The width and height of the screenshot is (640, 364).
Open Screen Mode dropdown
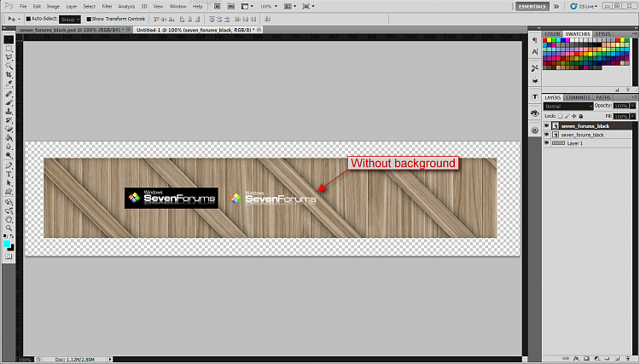point(308,6)
